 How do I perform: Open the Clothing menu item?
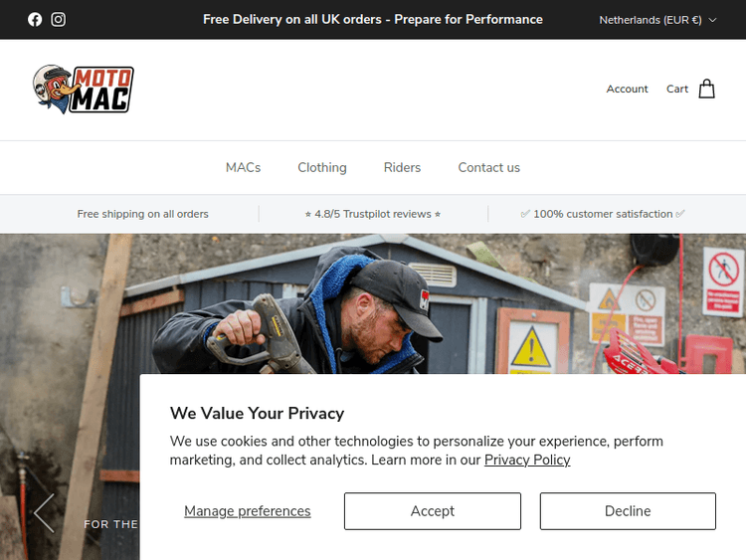click(x=322, y=167)
